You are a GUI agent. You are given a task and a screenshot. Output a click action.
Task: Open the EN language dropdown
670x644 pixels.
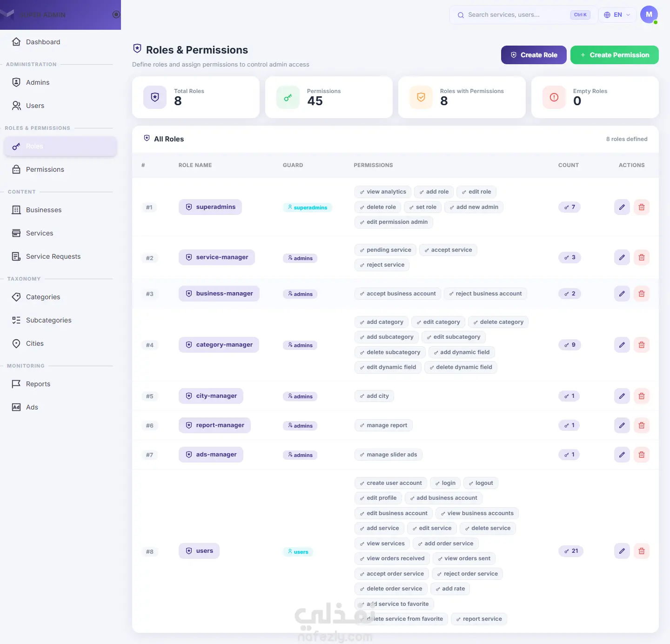click(x=617, y=15)
